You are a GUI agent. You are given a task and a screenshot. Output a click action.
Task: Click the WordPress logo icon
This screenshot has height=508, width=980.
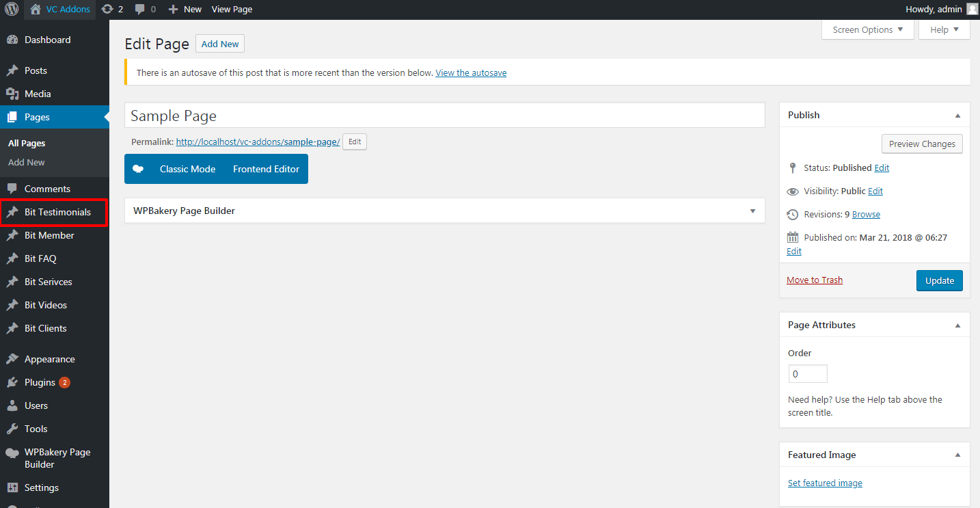(x=12, y=10)
